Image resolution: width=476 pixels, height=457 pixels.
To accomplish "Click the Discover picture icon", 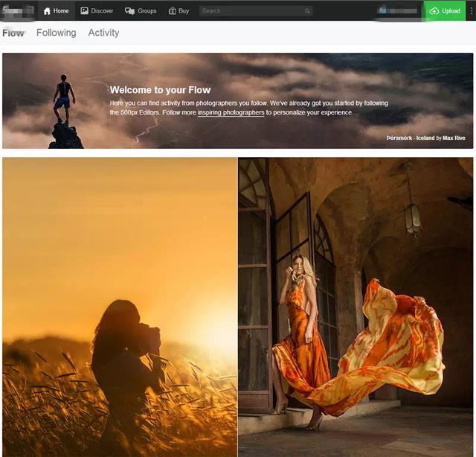I will 84,11.
